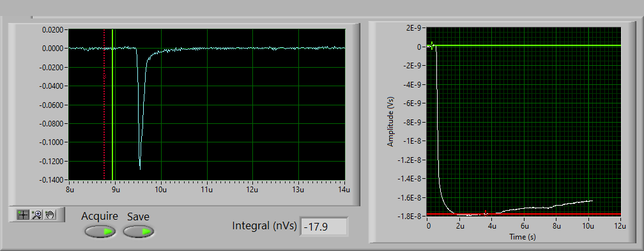Viewport: 644px width, 251px height.
Task: Select the pan hand tool
Action: [50, 215]
